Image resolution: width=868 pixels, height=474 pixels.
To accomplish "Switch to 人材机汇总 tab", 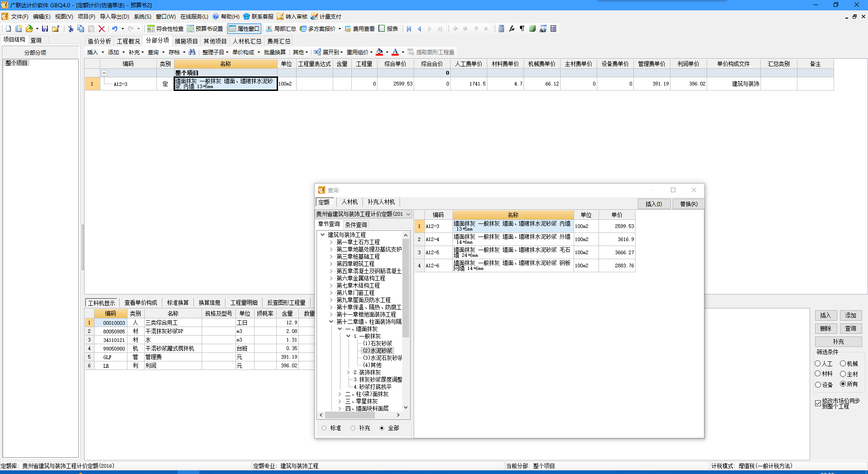I will pyautogui.click(x=247, y=41).
